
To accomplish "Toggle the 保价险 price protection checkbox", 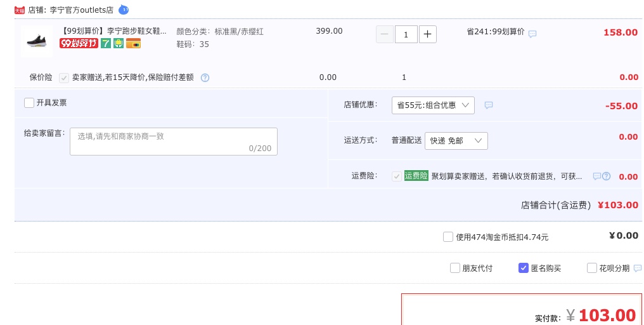I will point(63,77).
